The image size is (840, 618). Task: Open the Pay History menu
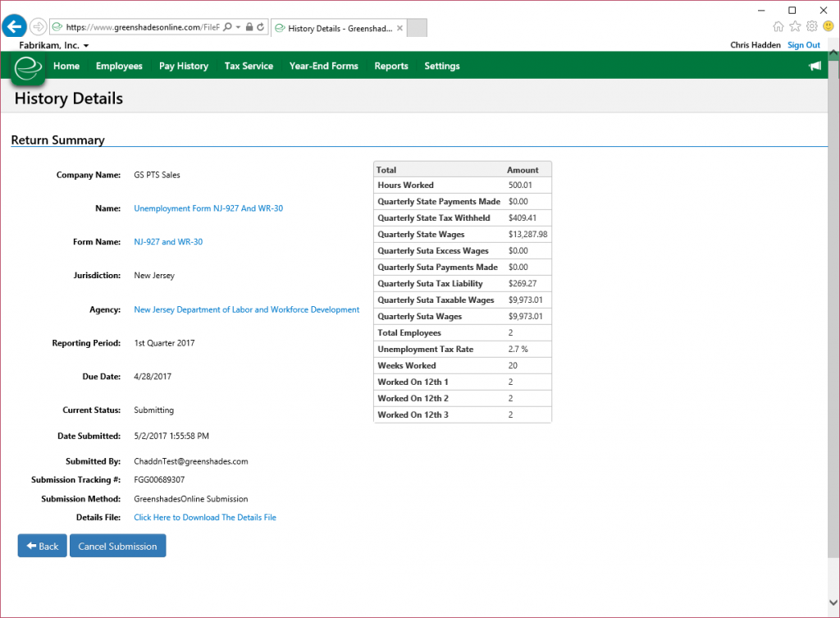click(183, 66)
